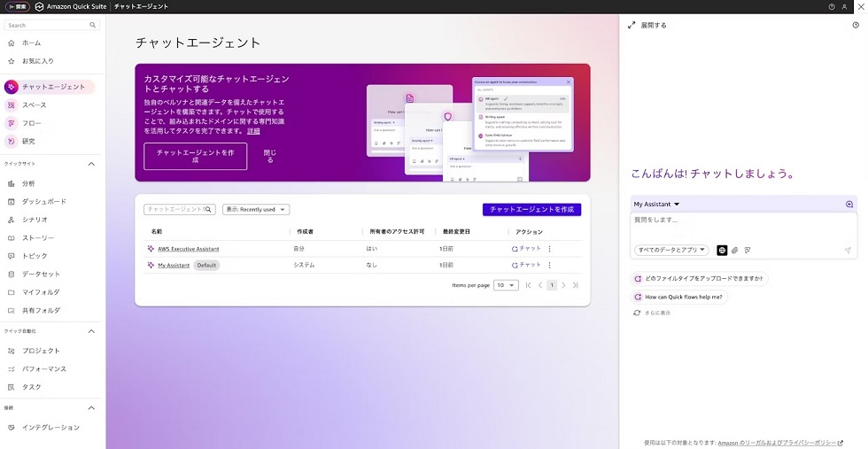Open タスク in the sidebar
The height and width of the screenshot is (449, 868).
(32, 387)
